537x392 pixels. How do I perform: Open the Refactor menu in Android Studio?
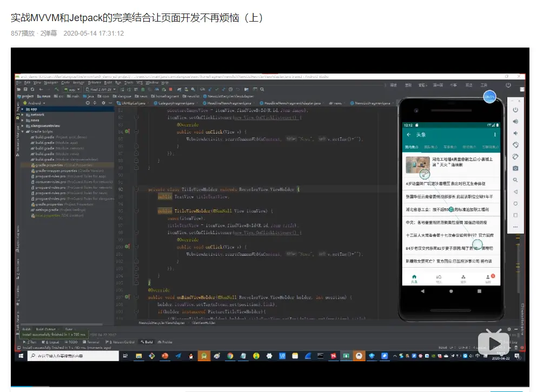pyautogui.click(x=94, y=83)
